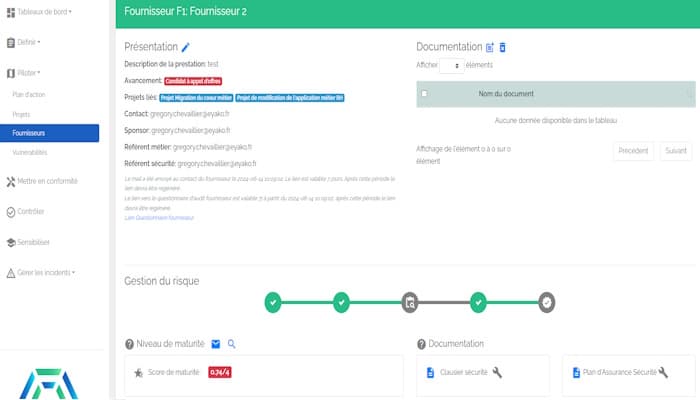Image resolution: width=700 pixels, height=400 pixels.
Task: Open Vulnérabilités in sidebar
Action: point(30,152)
